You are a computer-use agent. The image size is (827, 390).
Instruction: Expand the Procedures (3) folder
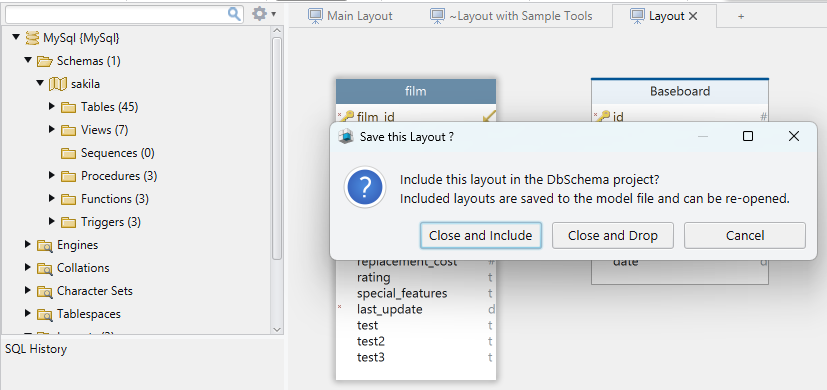click(x=52, y=175)
